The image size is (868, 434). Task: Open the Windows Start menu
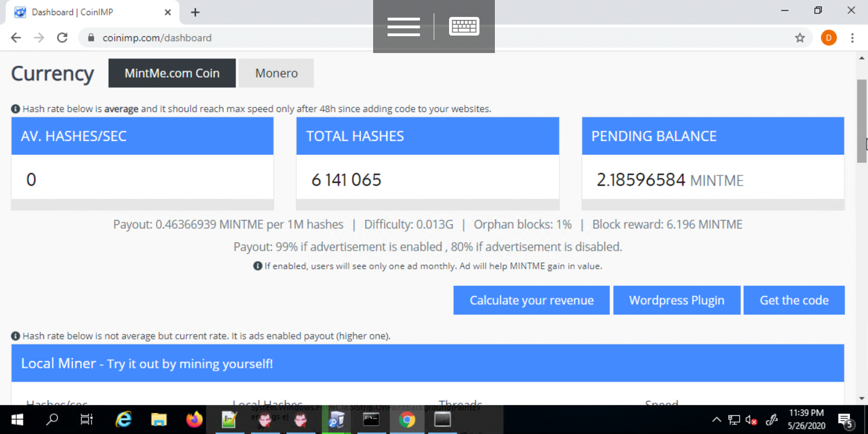[17, 420]
